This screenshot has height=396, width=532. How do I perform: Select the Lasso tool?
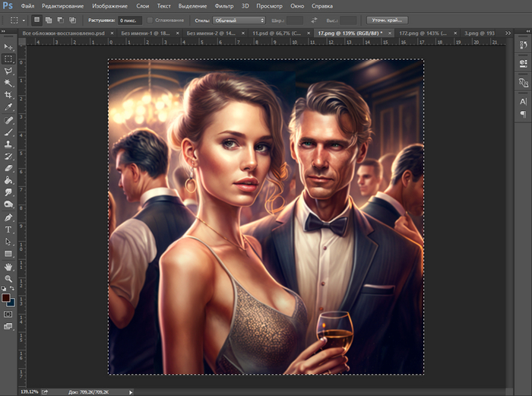[x=8, y=71]
